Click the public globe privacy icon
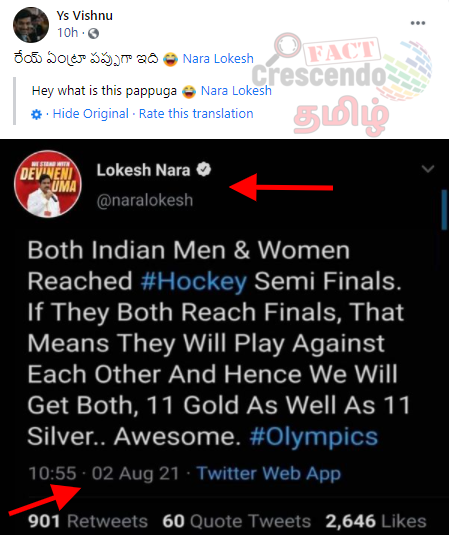 coord(93,33)
